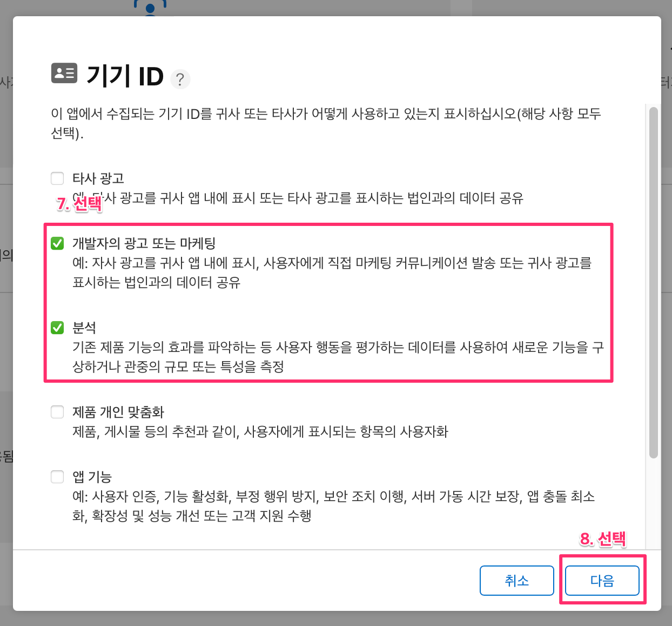The width and height of the screenshot is (672, 626).
Task: Click the 제품 개인 맞춤화 description text
Action: click(x=260, y=431)
